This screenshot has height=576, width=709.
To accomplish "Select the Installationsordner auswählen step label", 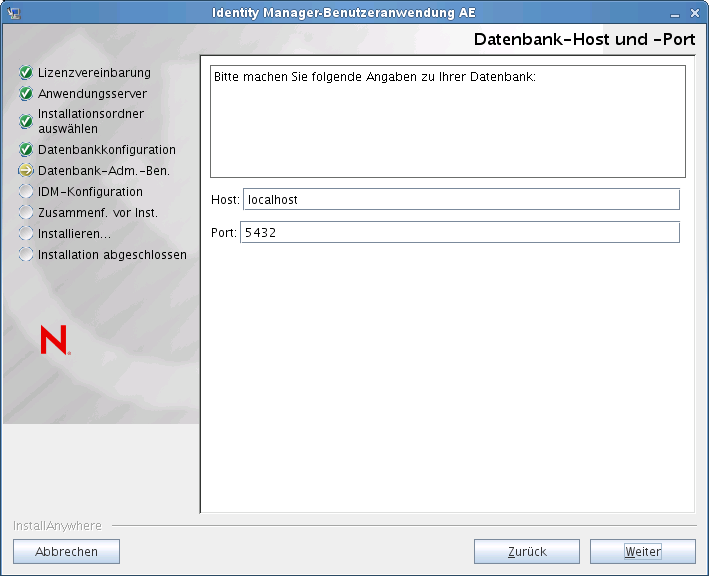I will pos(91,121).
